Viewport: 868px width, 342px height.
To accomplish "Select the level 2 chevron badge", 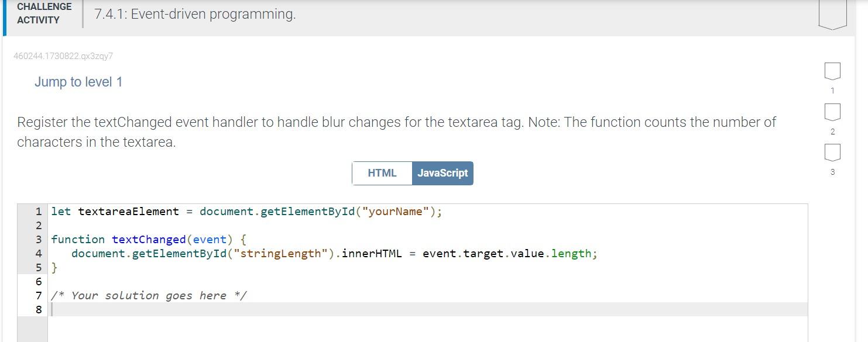I will coord(832,113).
